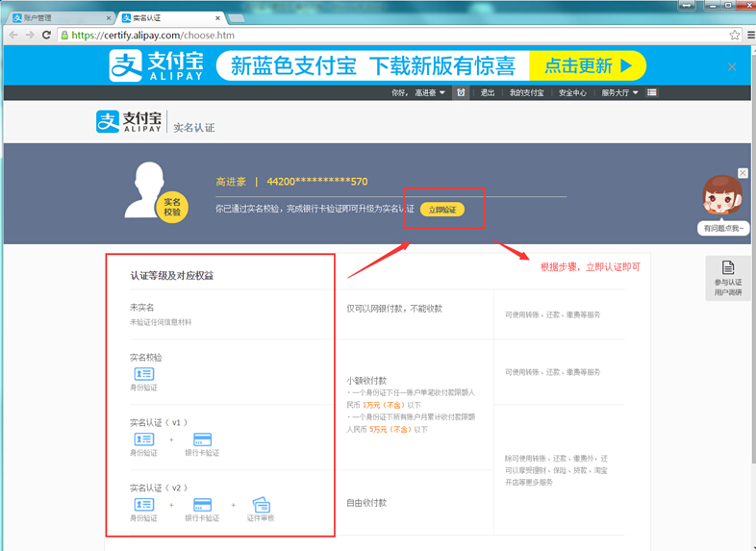Click 仅可以网银付款，不能收款 text
The height and width of the screenshot is (551, 756).
[x=394, y=309]
